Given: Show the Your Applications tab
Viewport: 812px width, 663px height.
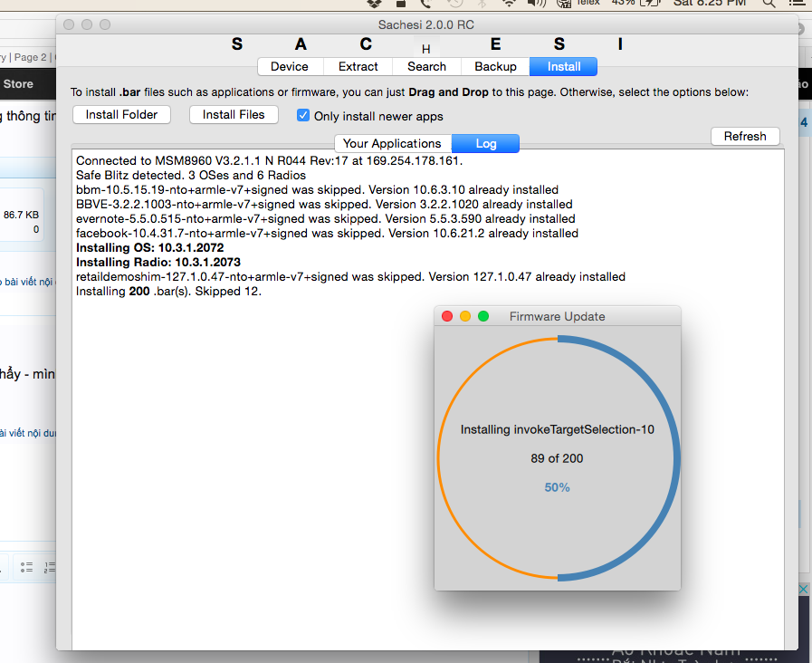Looking at the screenshot, I should point(392,143).
